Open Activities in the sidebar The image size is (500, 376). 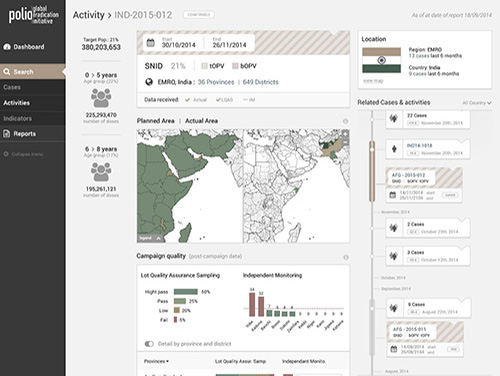tap(33, 103)
